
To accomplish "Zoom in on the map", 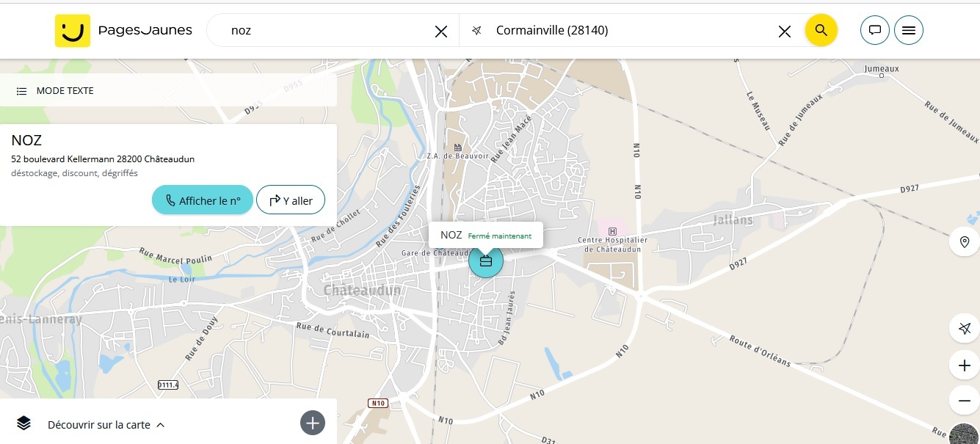I will [x=964, y=365].
